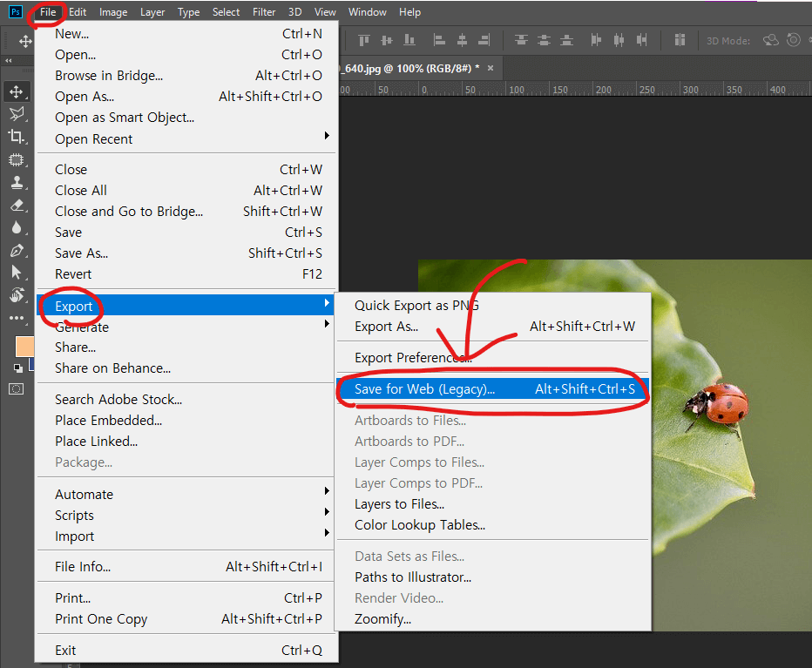
Task: Choose Color Lookup Tables...
Action: 492,524
